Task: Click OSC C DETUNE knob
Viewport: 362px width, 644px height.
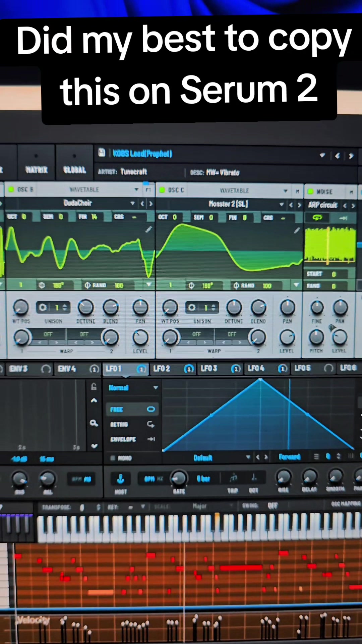Action: pos(234,308)
